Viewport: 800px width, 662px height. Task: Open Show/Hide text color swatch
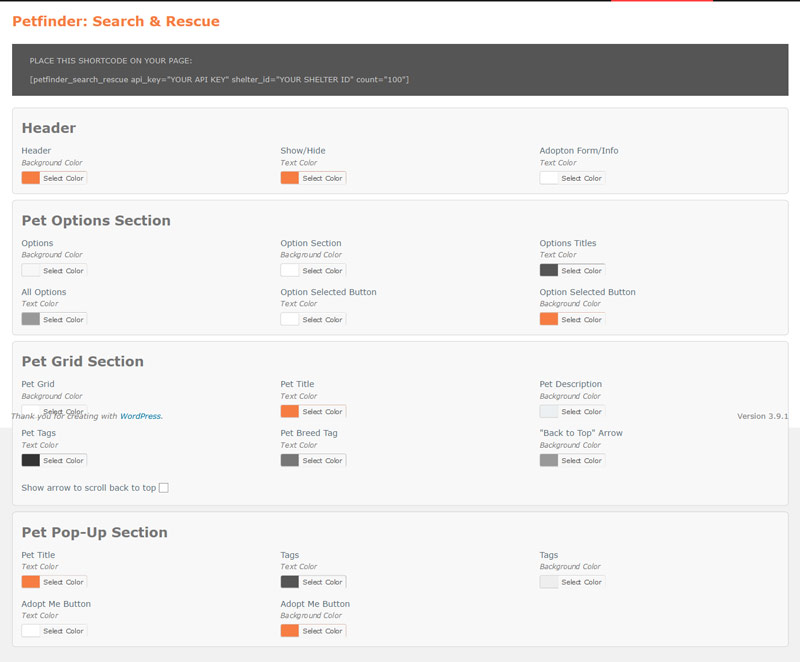click(290, 178)
